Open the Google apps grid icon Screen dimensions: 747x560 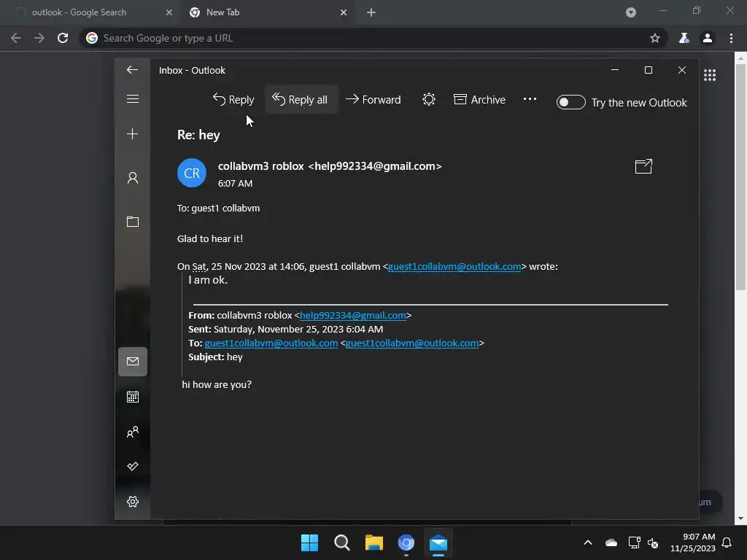[710, 75]
